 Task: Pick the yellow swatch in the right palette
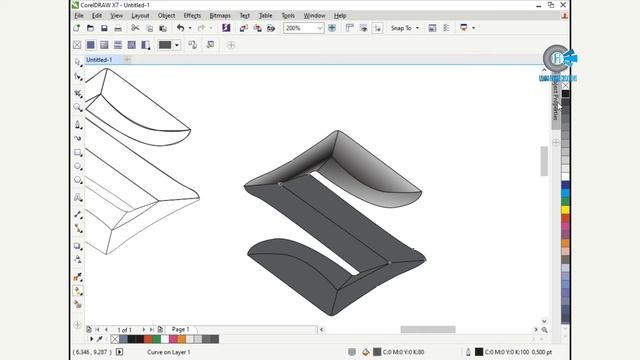click(x=565, y=210)
